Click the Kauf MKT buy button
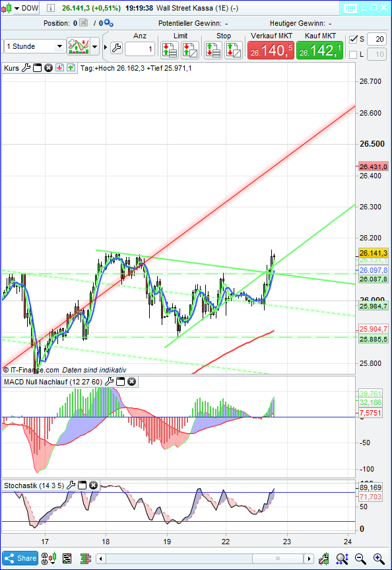Screen dimensions: 392x570 pos(319,50)
